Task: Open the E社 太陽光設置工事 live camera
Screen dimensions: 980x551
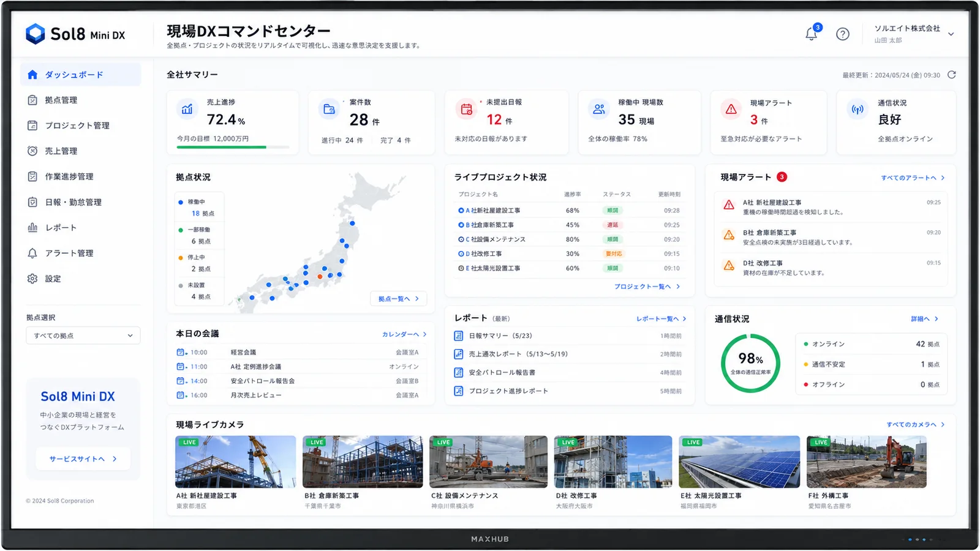Action: pyautogui.click(x=739, y=462)
